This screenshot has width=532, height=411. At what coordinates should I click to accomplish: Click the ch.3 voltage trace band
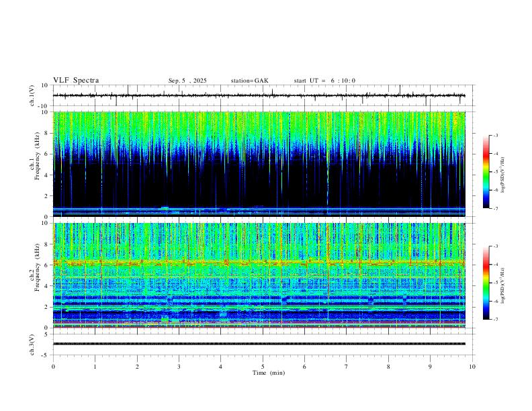pyautogui.click(x=259, y=344)
